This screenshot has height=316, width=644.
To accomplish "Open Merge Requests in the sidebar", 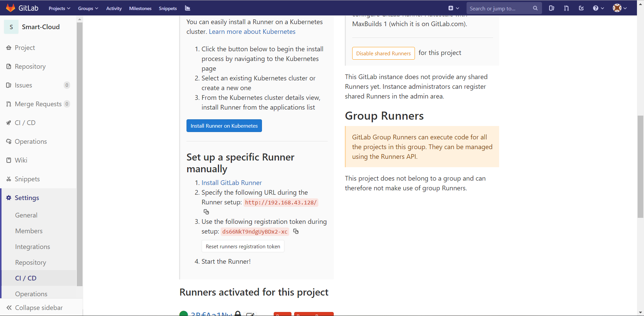I will (38, 104).
